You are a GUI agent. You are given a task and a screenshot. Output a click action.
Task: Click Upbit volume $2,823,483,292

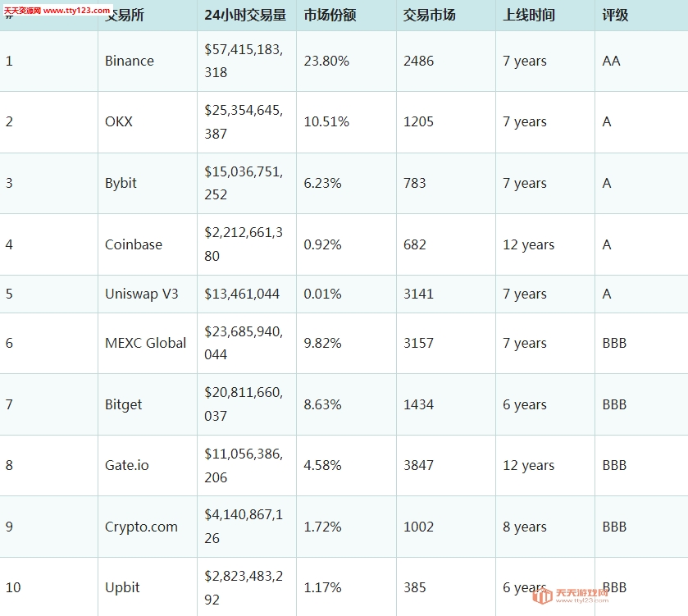click(x=244, y=587)
